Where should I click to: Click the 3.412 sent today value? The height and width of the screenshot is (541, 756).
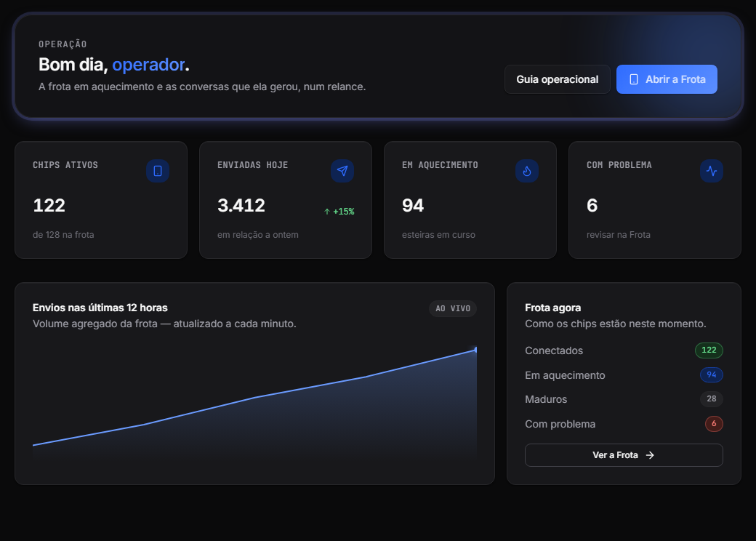[241, 205]
